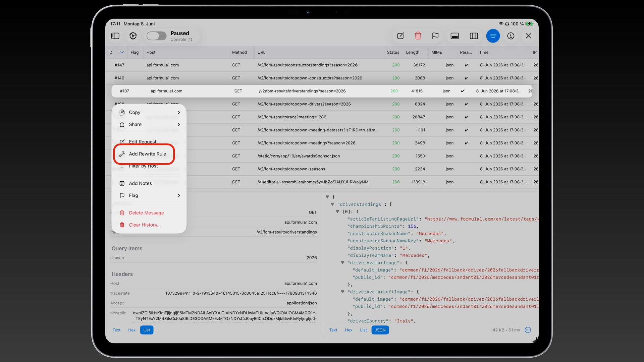This screenshot has height=362, width=644.
Task: Switch to bottom panel layout icon
Action: pyautogui.click(x=454, y=36)
